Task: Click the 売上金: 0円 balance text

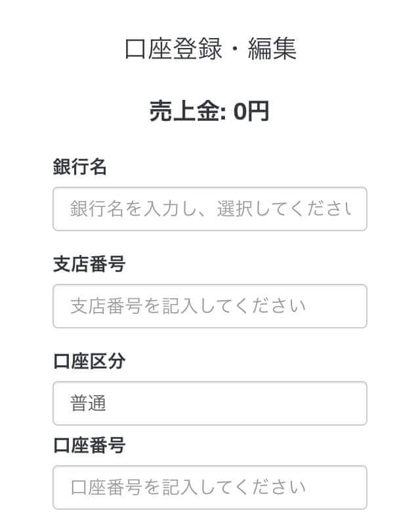Action: pos(209,111)
